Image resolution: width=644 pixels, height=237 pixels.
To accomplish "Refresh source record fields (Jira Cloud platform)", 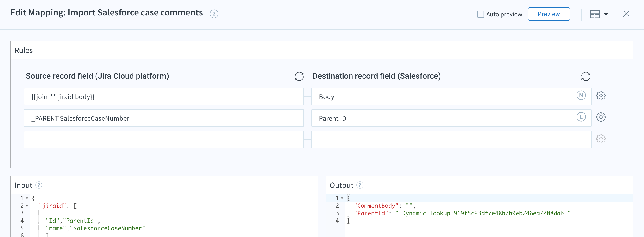I will tap(299, 76).
